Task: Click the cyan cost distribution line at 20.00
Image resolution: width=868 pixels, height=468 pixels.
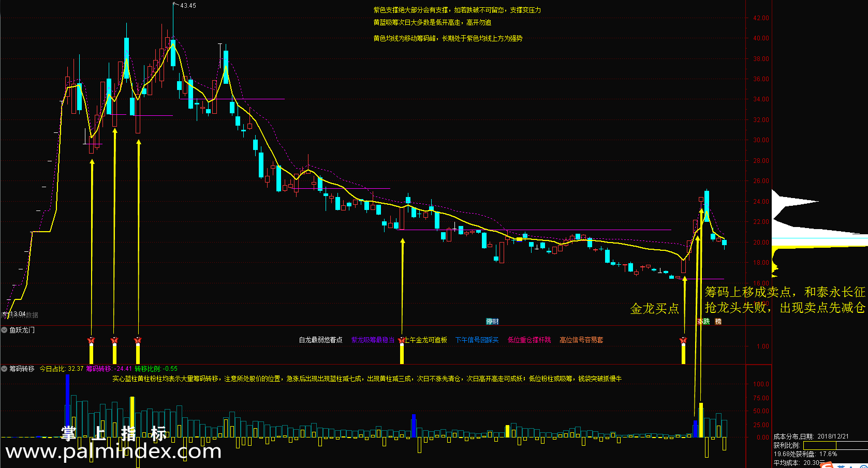Action: [820, 238]
